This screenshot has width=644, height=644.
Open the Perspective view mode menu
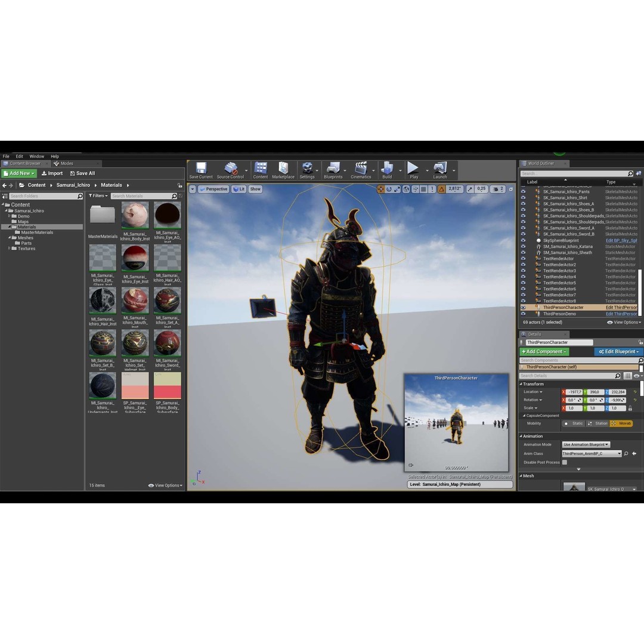[x=213, y=189]
